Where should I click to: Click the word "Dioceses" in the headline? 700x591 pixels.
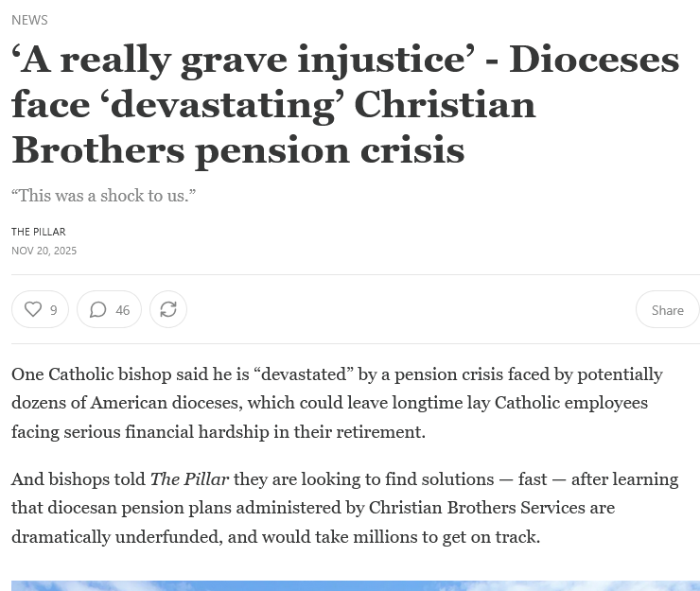tap(594, 60)
